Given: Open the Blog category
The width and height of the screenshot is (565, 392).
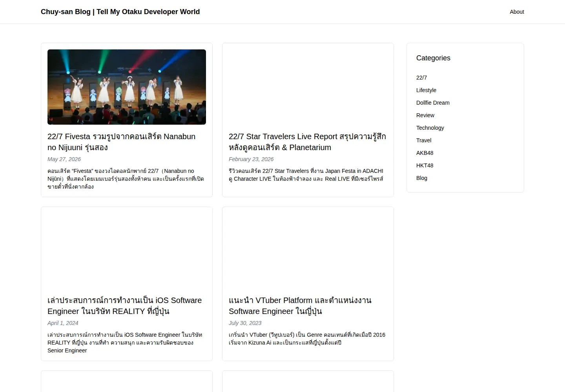Looking at the screenshot, I should [x=422, y=178].
